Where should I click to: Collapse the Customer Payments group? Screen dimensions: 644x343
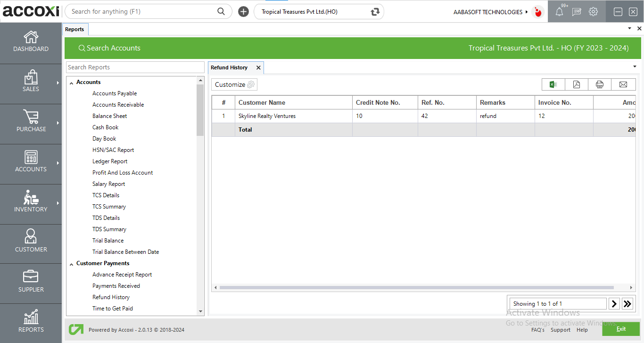(72, 264)
